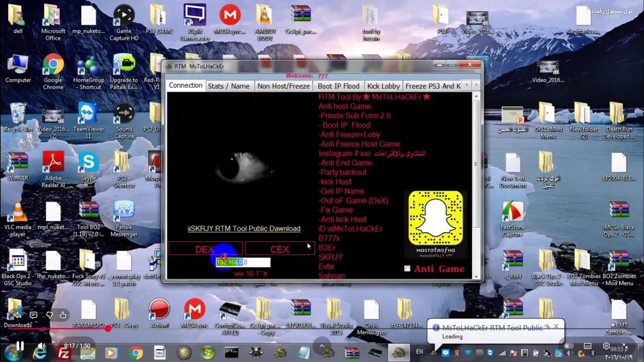Click the IP address input field
This screenshot has height=362, width=644.
[243, 262]
